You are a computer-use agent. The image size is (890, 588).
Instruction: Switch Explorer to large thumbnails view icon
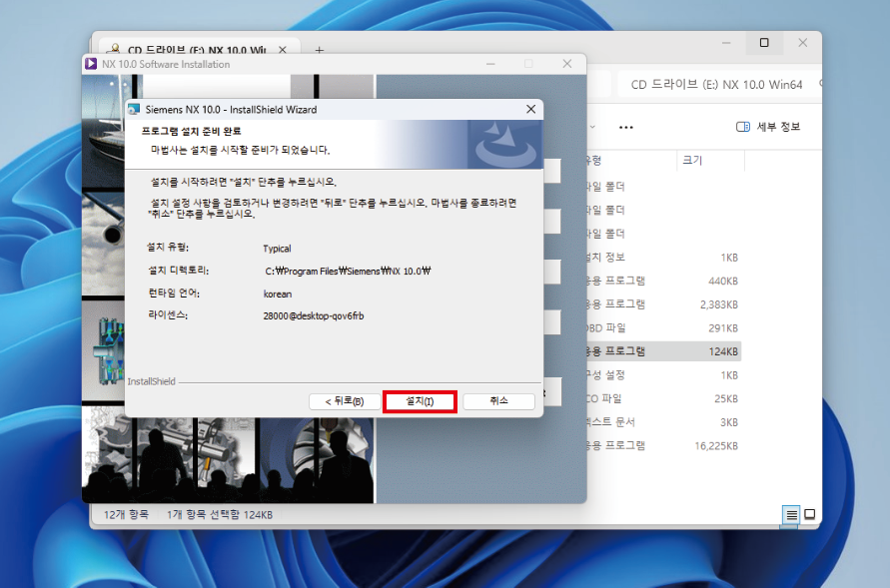pyautogui.click(x=810, y=514)
